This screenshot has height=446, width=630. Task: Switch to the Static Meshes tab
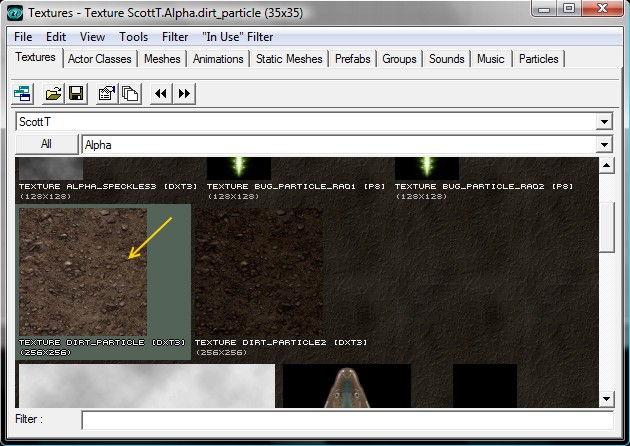[289, 59]
